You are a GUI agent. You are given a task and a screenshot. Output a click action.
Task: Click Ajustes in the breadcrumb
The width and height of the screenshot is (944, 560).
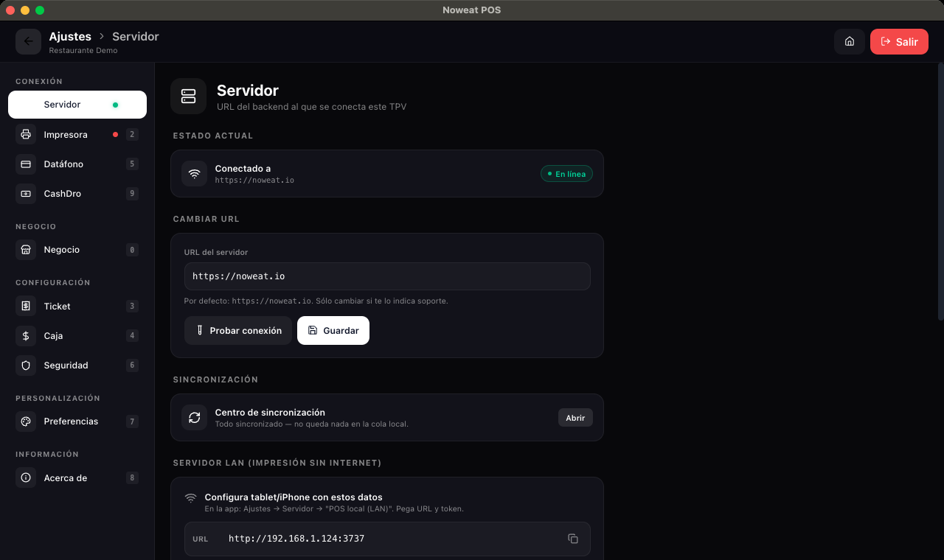(x=70, y=36)
